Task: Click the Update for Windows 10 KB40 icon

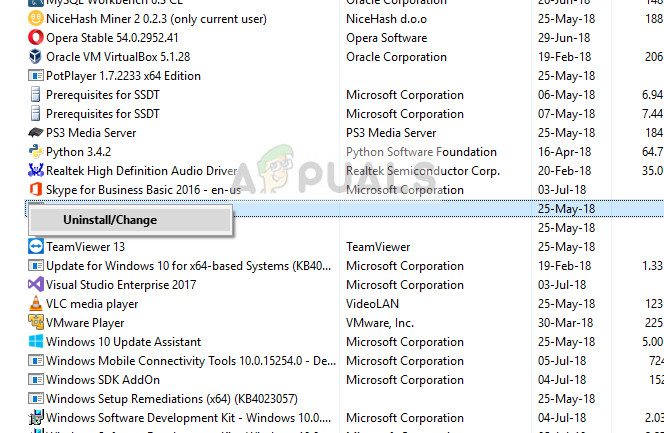Action: click(x=36, y=266)
